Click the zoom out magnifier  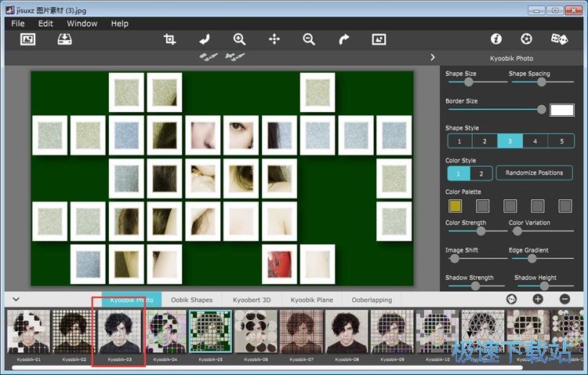coord(309,39)
